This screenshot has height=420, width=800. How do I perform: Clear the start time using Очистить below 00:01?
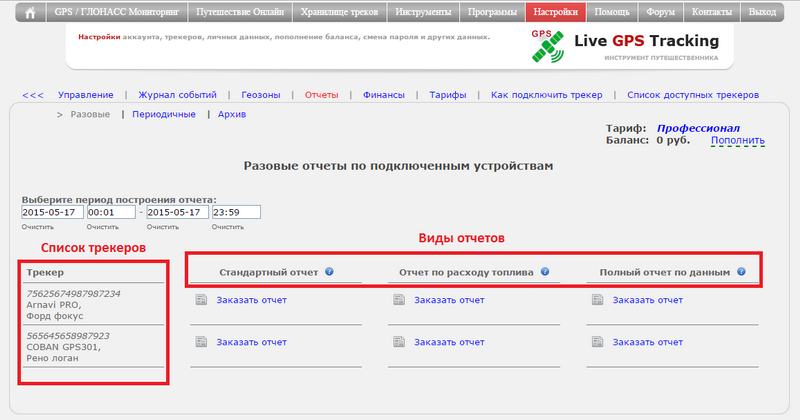click(102, 227)
